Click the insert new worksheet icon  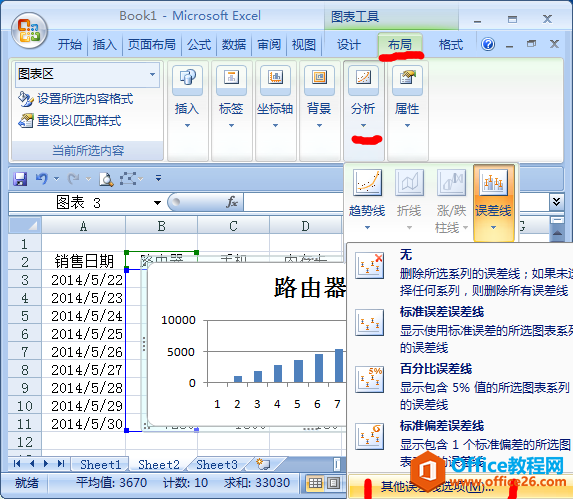(263, 464)
